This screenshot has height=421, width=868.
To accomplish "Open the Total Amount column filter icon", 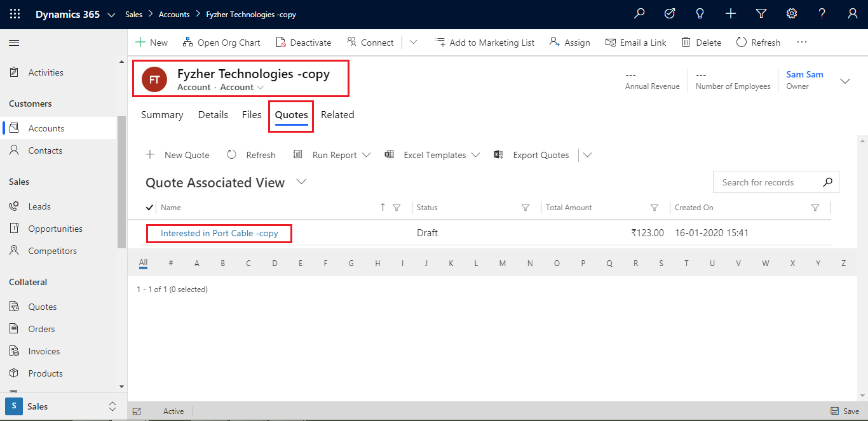I will 654,208.
